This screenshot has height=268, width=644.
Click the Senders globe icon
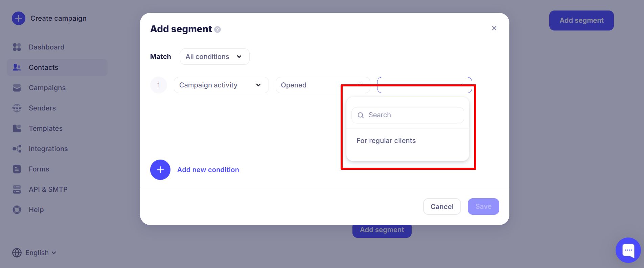pyautogui.click(x=17, y=108)
